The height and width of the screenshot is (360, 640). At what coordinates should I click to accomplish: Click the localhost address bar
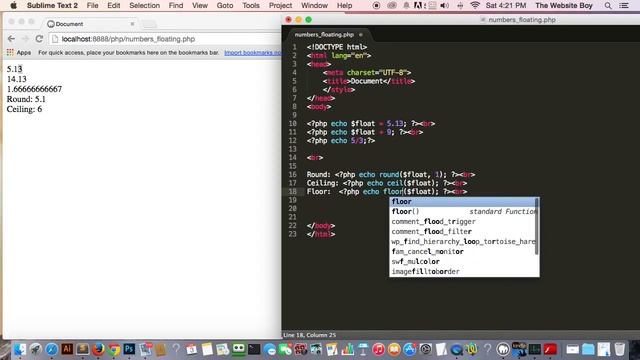pyautogui.click(x=165, y=39)
